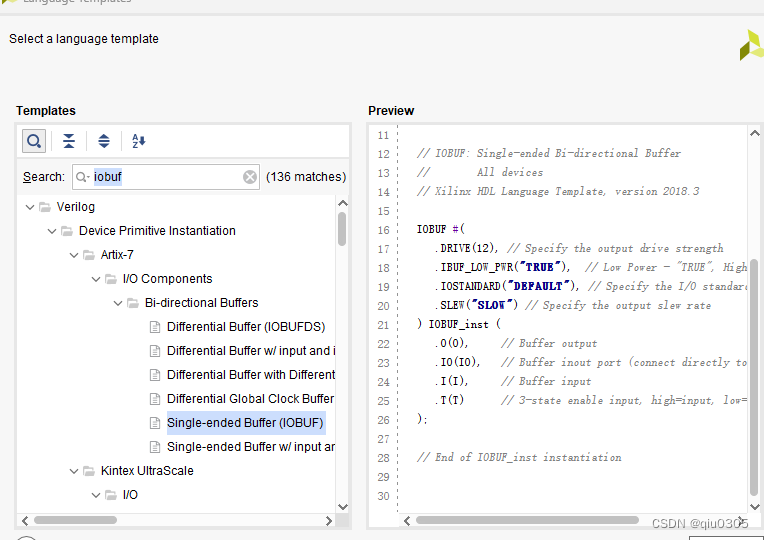Click Device Primitive Instantiation folder icon
The image size is (764, 540).
tap(67, 231)
